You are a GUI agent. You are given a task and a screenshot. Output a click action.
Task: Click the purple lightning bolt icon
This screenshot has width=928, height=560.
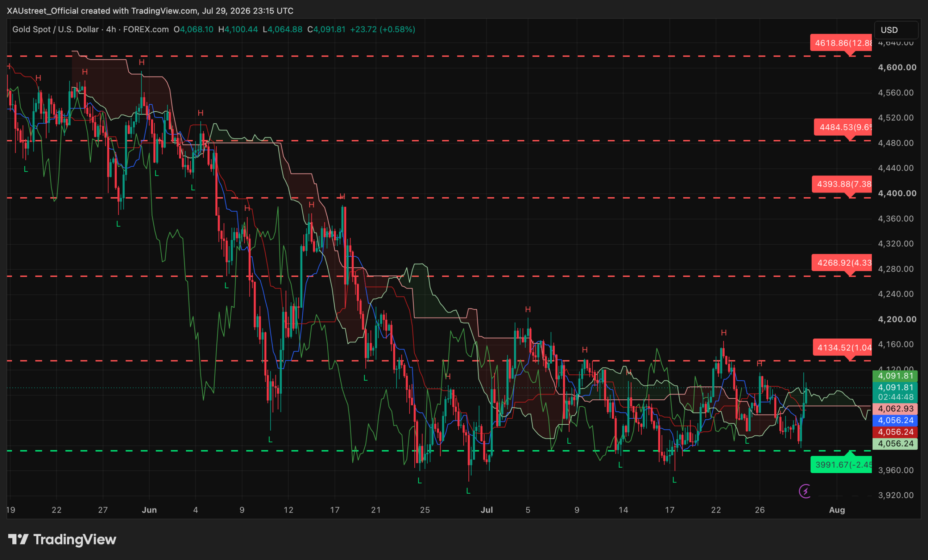tap(805, 491)
